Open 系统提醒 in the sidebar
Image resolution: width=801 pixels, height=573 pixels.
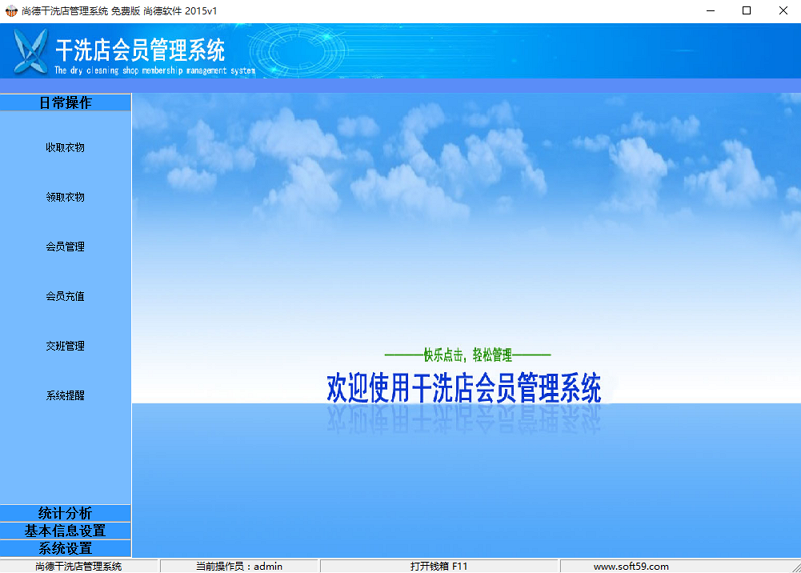click(x=65, y=395)
